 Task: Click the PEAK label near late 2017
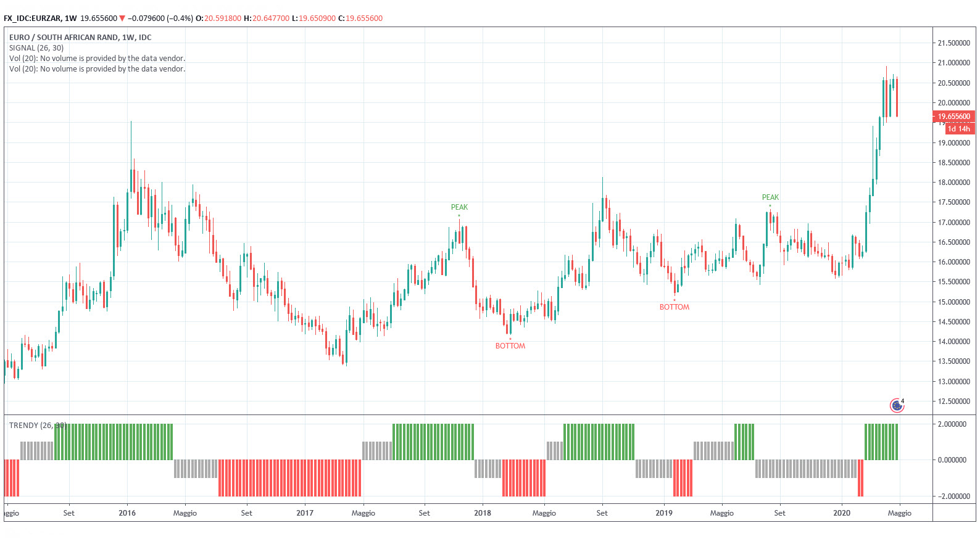click(x=459, y=207)
